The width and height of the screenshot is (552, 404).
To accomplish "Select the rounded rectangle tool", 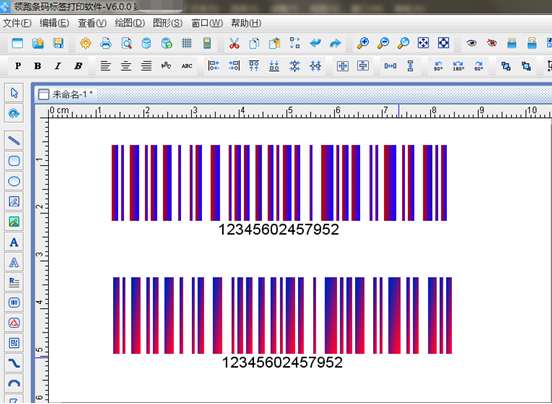I will click(x=14, y=161).
